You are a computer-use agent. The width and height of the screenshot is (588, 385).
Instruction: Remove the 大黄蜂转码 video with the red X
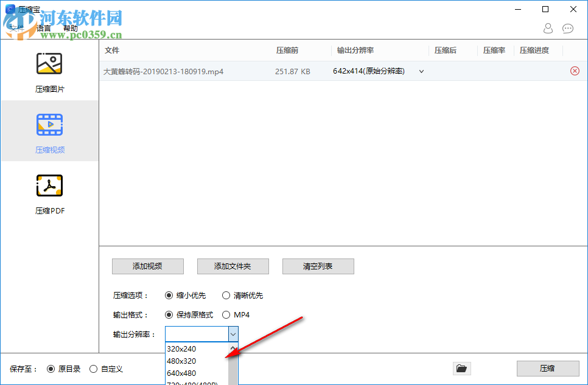(575, 71)
